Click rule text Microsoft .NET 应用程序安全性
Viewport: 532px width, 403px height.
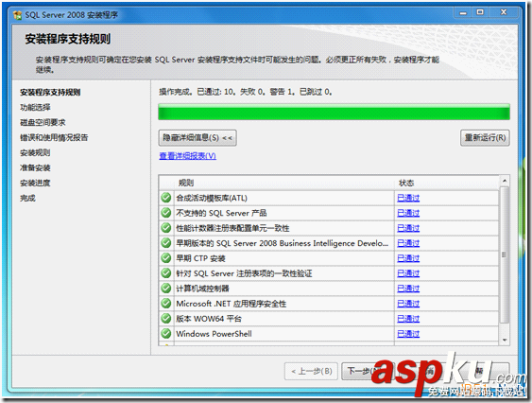(232, 304)
